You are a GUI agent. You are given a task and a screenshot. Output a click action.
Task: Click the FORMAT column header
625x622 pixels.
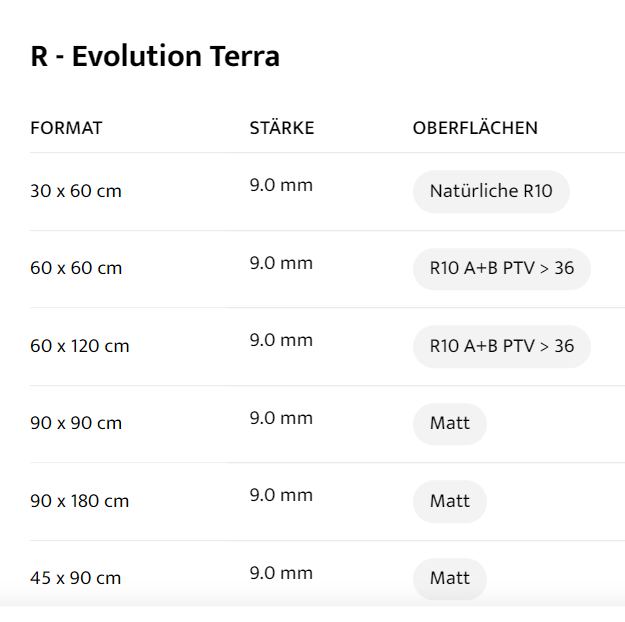pos(66,128)
